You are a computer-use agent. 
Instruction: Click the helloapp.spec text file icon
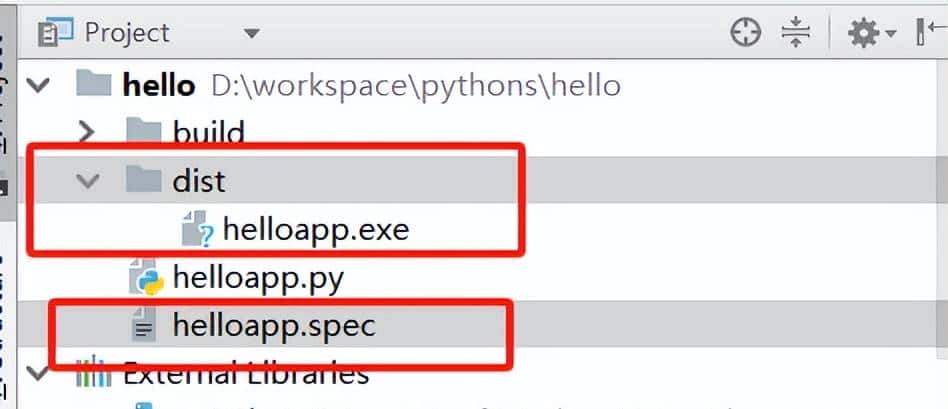(144, 325)
